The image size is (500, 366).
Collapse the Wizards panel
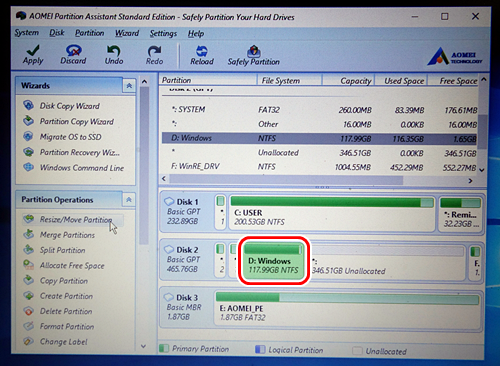[129, 86]
